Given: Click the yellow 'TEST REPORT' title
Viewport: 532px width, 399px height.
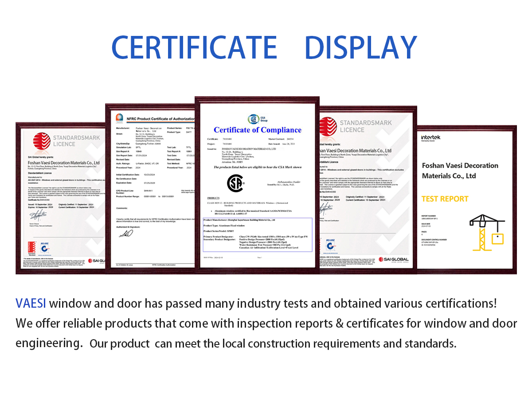Looking at the screenshot, I should [445, 199].
